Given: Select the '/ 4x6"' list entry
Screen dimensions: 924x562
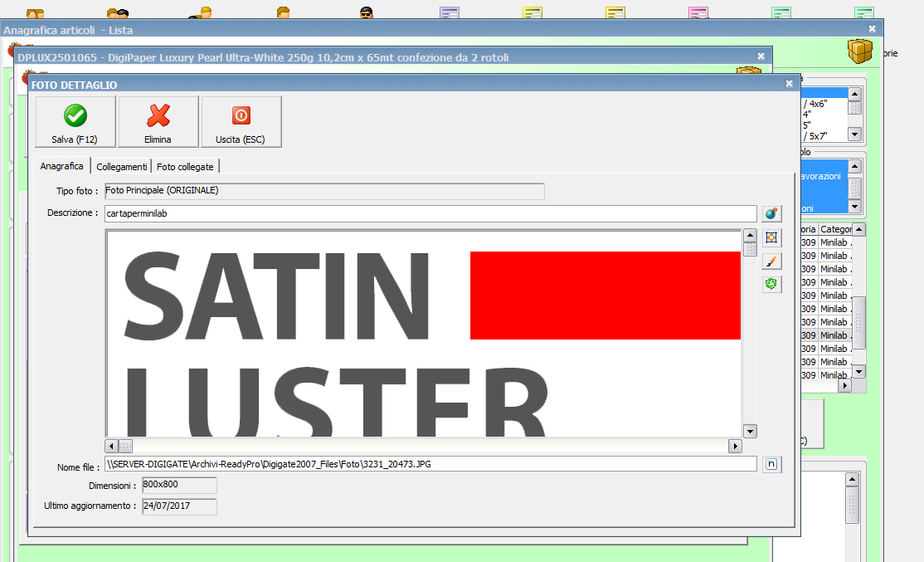Looking at the screenshot, I should 815,104.
